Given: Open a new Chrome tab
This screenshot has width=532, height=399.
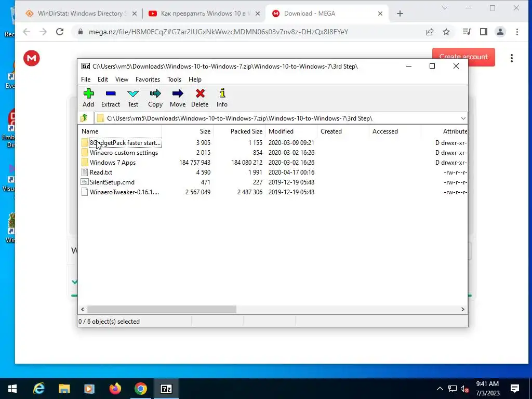Looking at the screenshot, I should click(x=400, y=14).
